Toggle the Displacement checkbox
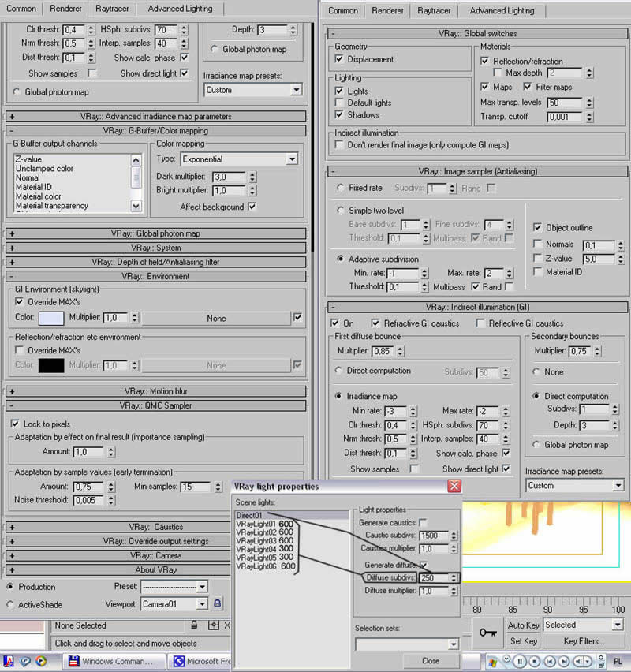 click(x=339, y=58)
